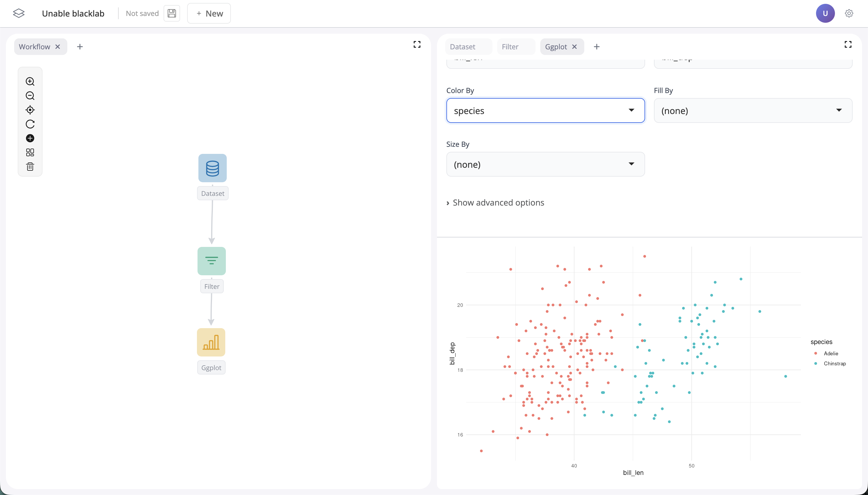Screen dimensions: 868x495
Task: Open the Size By dropdown
Action: click(545, 164)
